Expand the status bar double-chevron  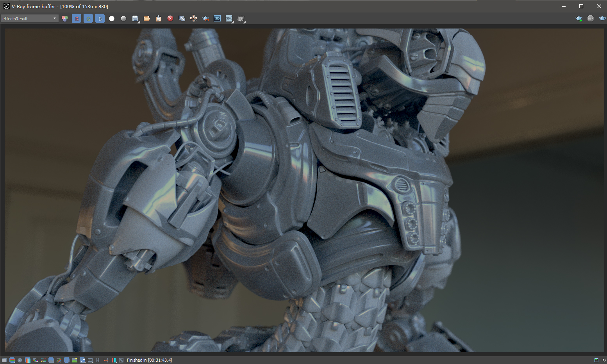604,360
